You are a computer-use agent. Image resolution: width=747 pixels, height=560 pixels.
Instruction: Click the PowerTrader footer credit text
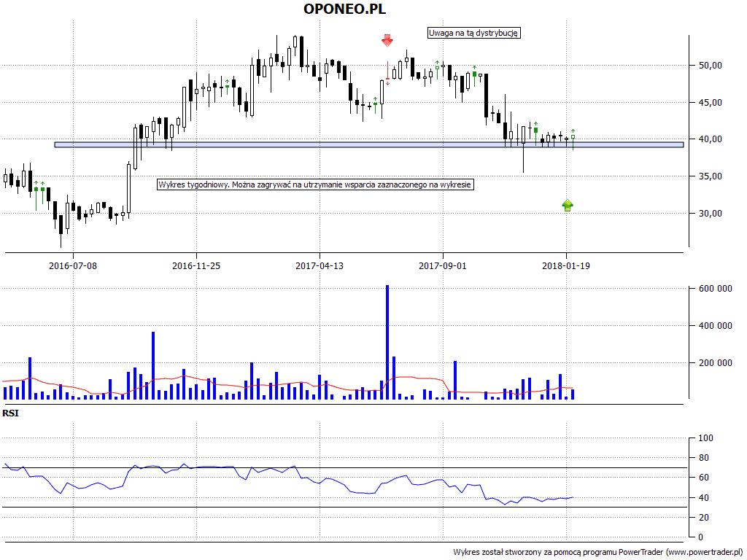tap(597, 553)
